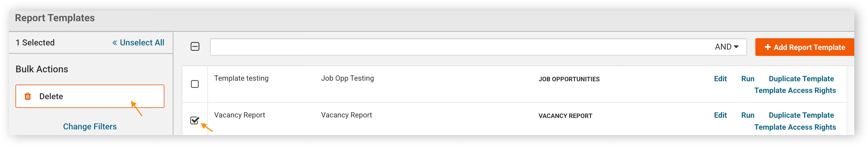The width and height of the screenshot is (868, 147).
Task: Run the Vacancy Report template
Action: (x=747, y=115)
